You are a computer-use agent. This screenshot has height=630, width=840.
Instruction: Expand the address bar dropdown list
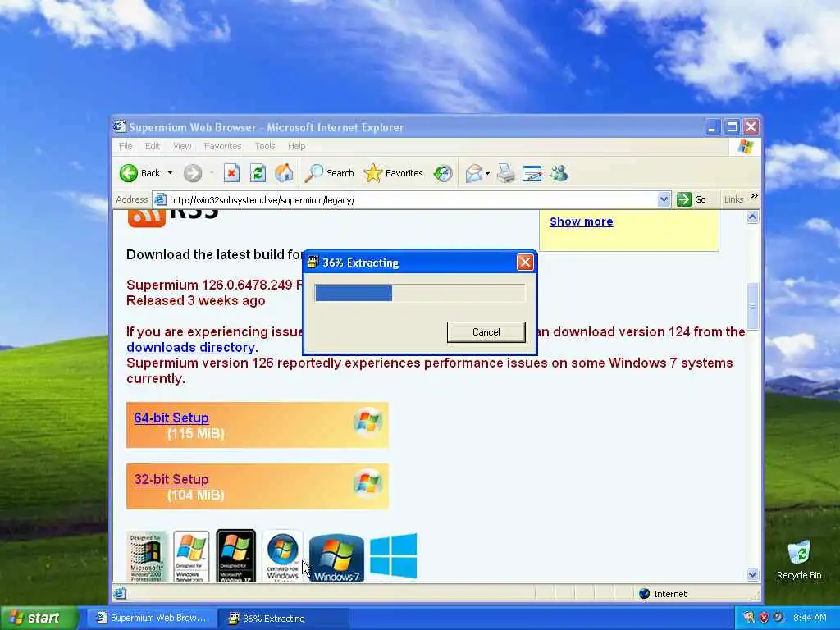click(x=663, y=200)
